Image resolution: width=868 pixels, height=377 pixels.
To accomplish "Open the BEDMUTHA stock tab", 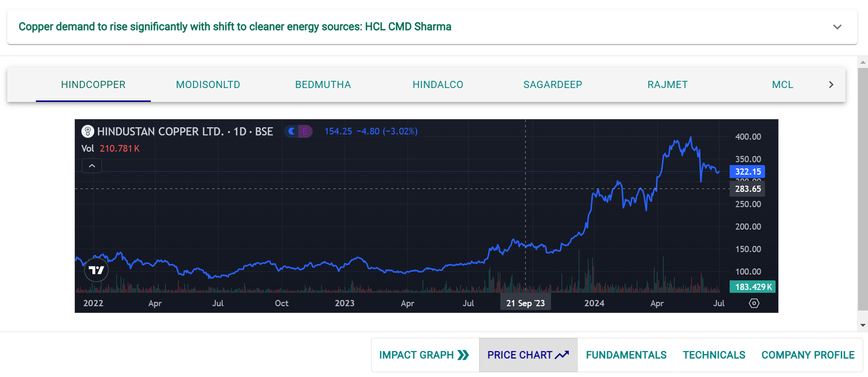I will 323,85.
